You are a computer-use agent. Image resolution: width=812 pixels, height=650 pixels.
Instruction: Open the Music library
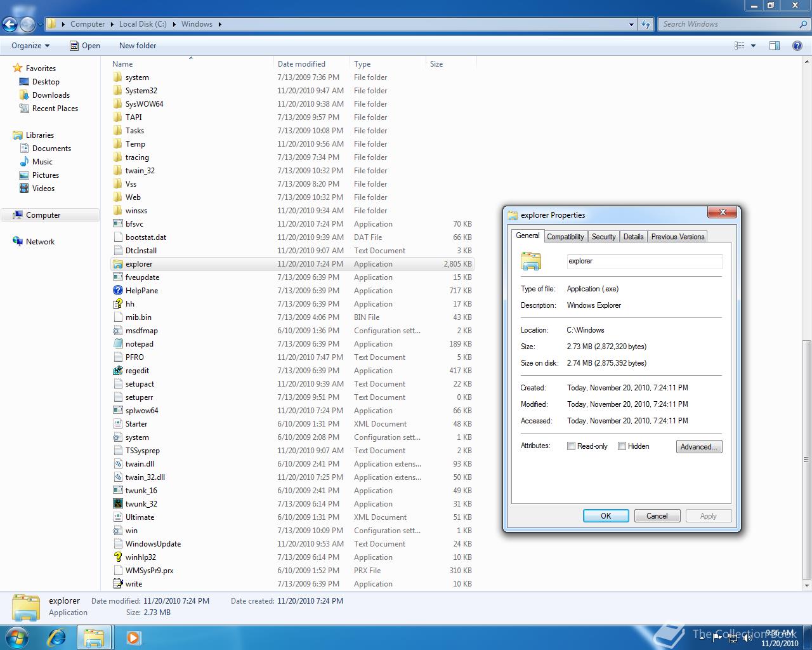(x=43, y=162)
